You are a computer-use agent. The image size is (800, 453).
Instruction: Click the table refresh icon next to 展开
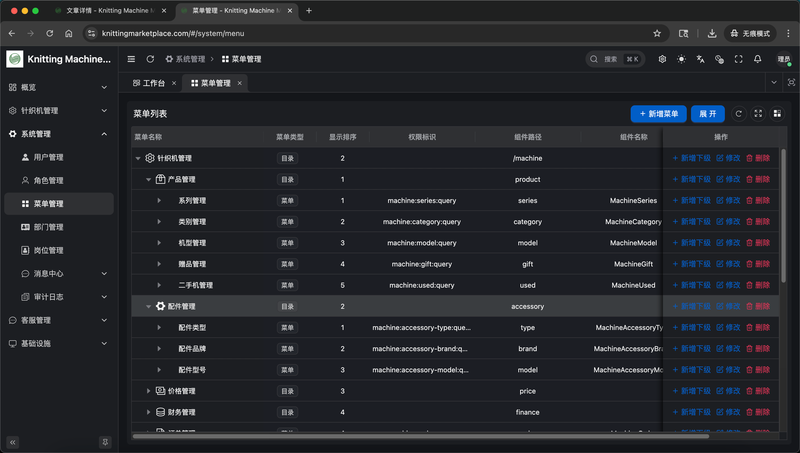point(739,114)
